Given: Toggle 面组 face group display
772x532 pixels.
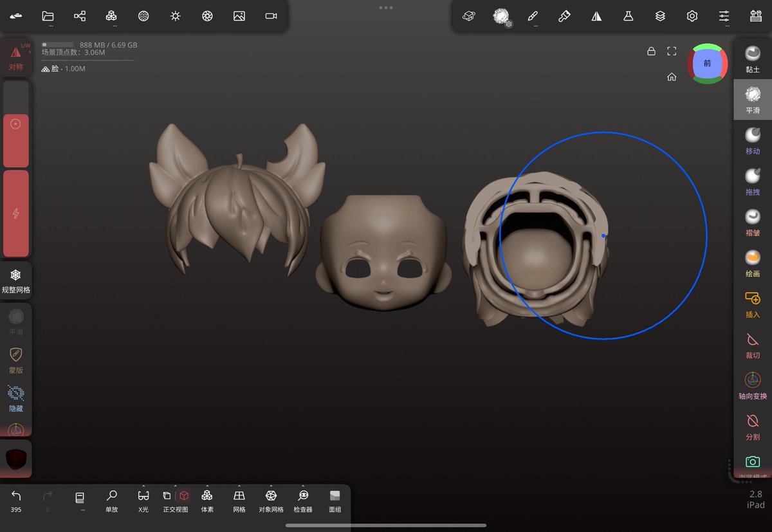Looking at the screenshot, I should coord(335,500).
